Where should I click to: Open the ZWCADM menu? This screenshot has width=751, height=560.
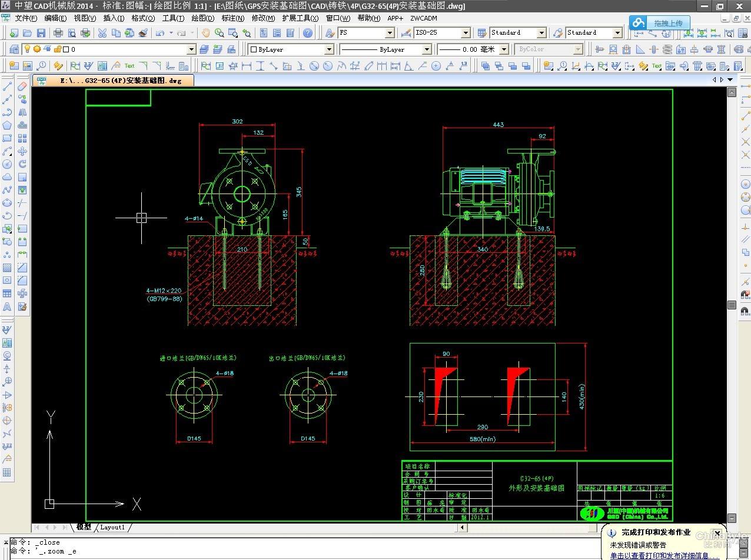(x=424, y=18)
